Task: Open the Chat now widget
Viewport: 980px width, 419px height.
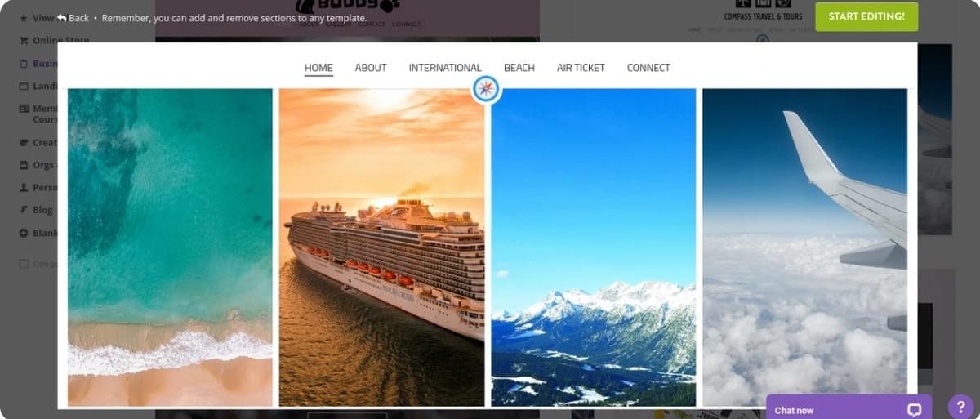Action: point(848,408)
